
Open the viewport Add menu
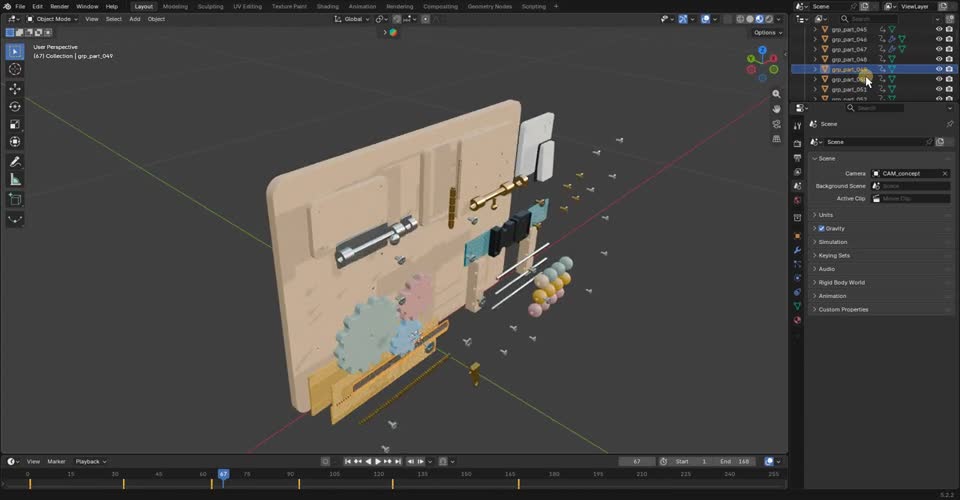click(135, 19)
